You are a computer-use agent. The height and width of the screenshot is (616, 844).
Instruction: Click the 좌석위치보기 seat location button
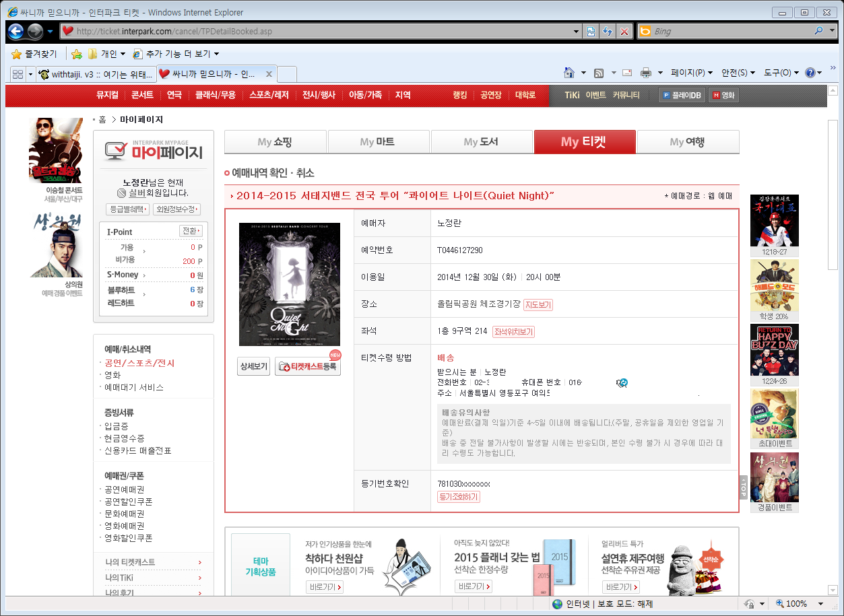coord(513,332)
